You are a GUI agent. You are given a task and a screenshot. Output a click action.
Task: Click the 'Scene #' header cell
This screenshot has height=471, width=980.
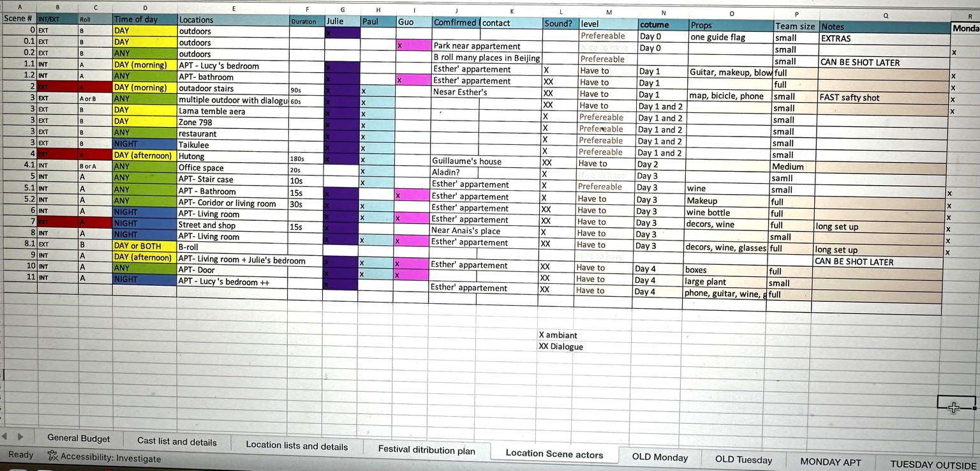(19, 19)
